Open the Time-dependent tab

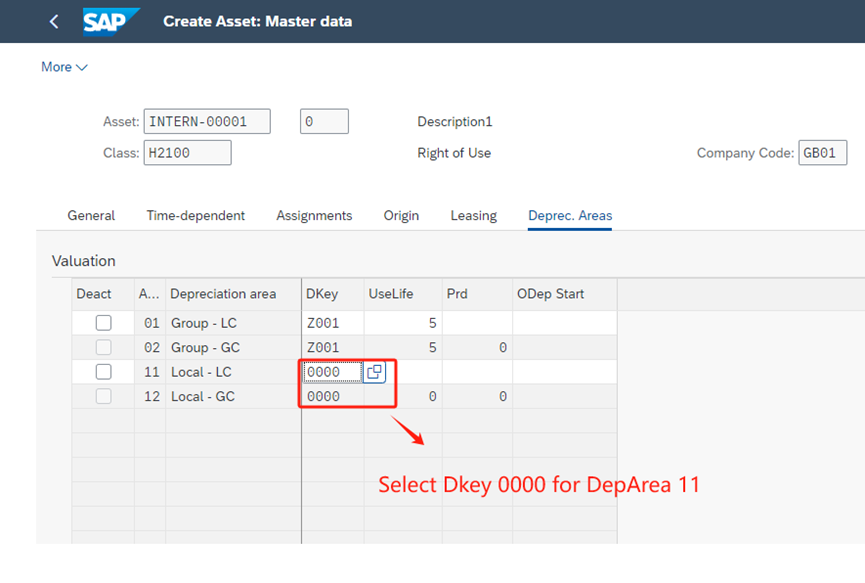pyautogui.click(x=195, y=215)
